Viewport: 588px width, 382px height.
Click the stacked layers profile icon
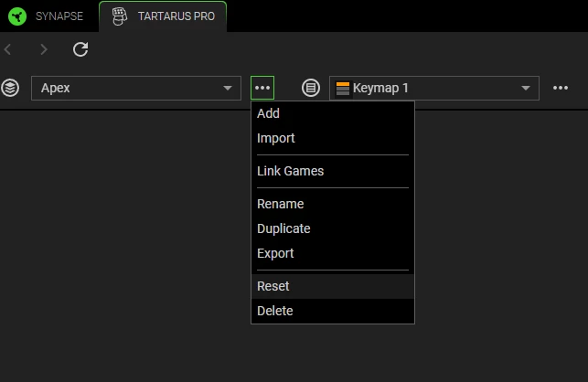[10, 88]
